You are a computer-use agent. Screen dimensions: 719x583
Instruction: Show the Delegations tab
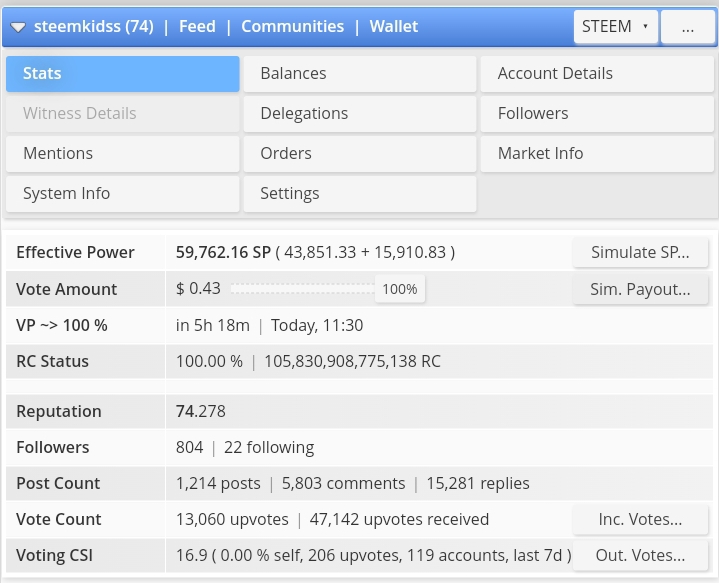[359, 114]
